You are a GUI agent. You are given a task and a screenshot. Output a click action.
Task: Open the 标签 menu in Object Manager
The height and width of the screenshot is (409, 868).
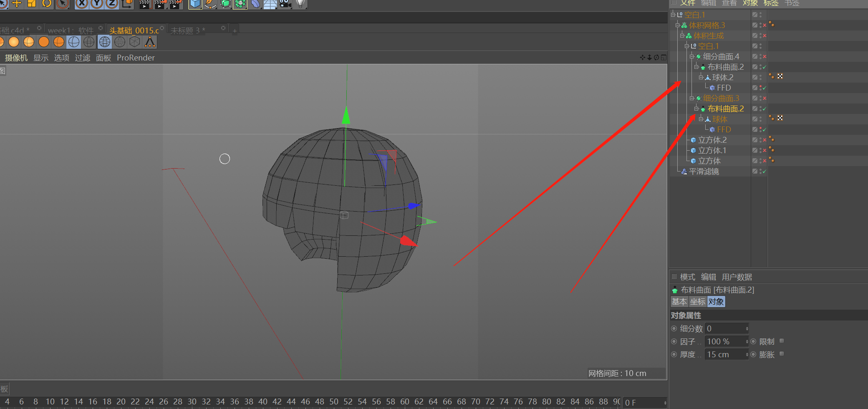pos(771,3)
